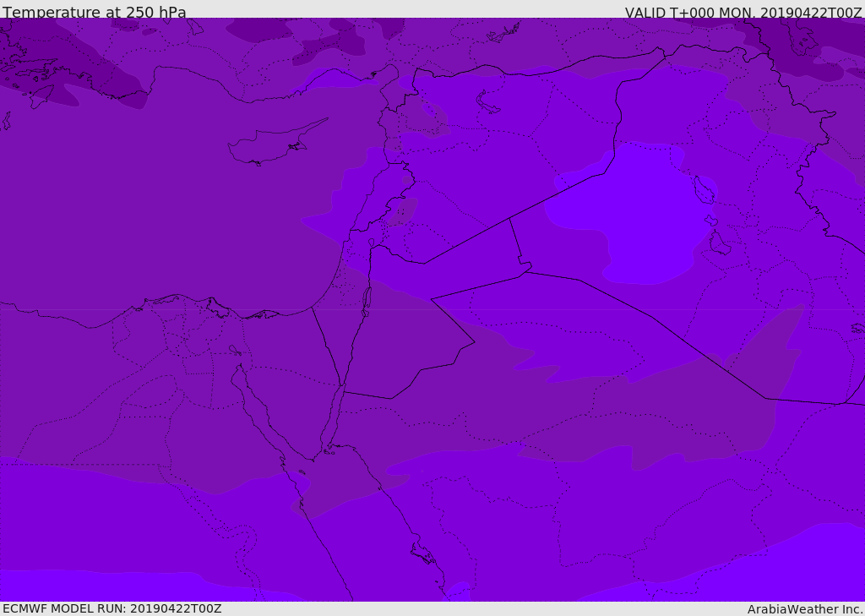
Task: Click the Dead Sea outline
Action: [x=367, y=299]
